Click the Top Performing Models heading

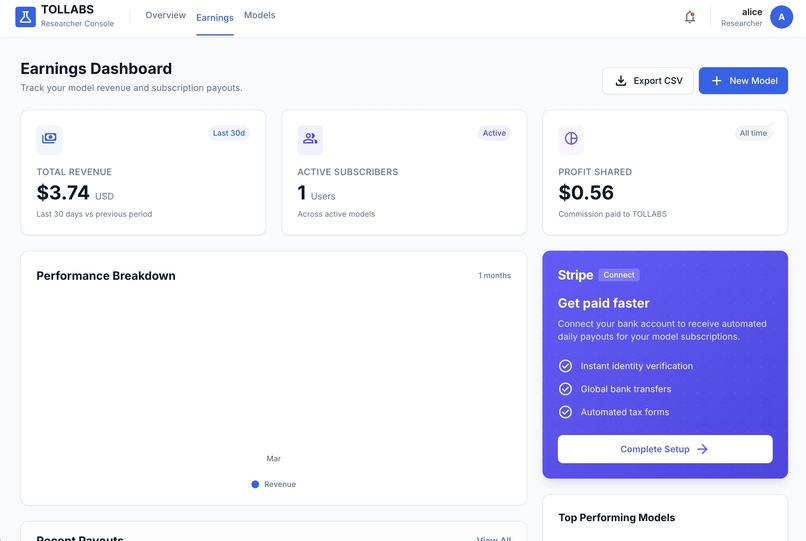(617, 517)
